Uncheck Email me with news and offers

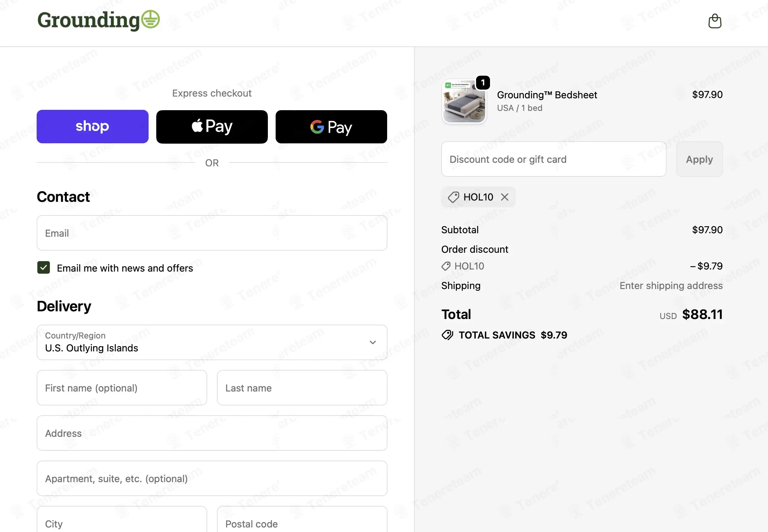tap(44, 268)
